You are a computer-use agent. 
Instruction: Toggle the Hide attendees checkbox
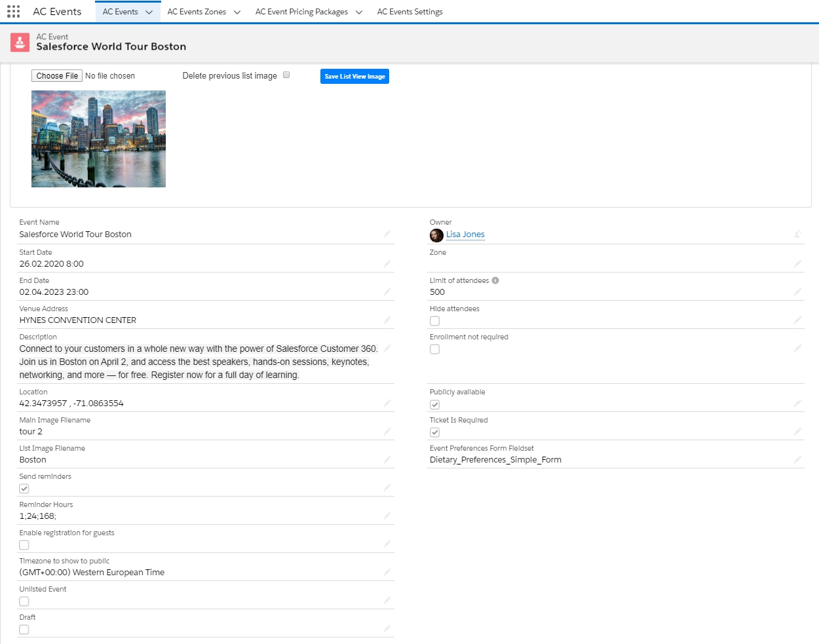coord(434,321)
